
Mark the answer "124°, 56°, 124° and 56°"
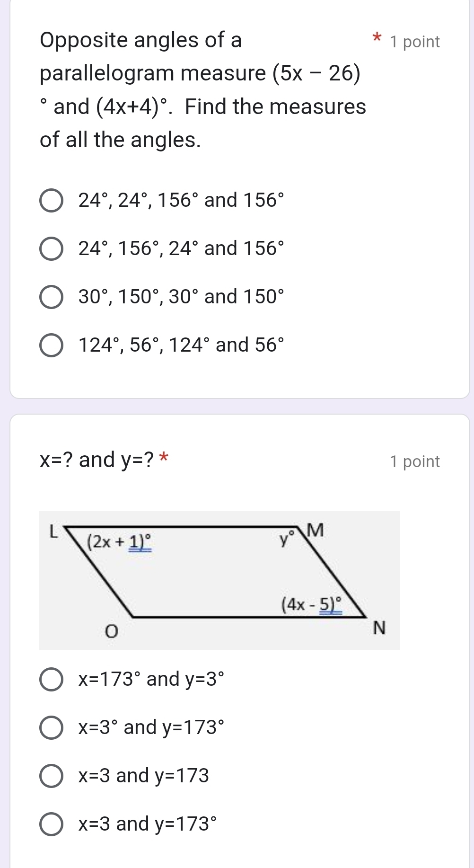pos(51,345)
